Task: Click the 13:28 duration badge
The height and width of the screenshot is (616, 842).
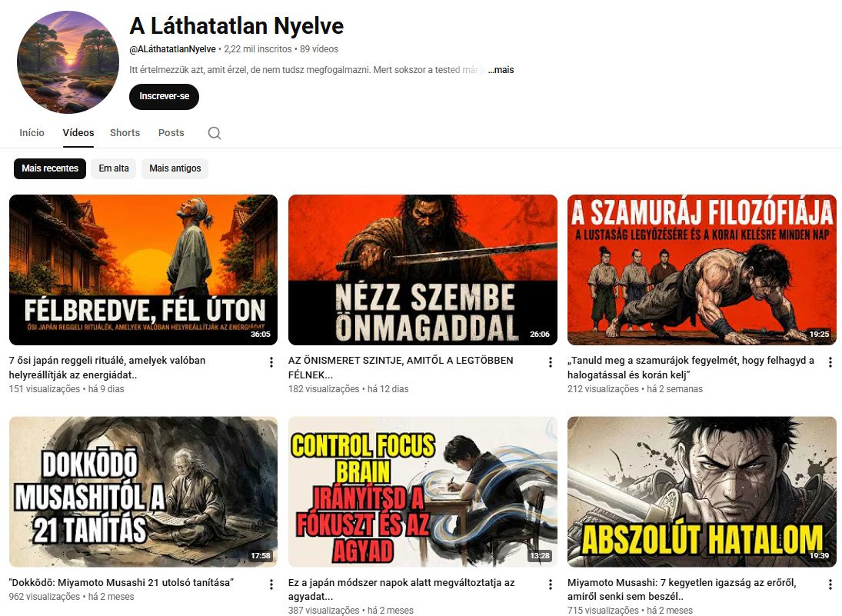Action: (540, 556)
